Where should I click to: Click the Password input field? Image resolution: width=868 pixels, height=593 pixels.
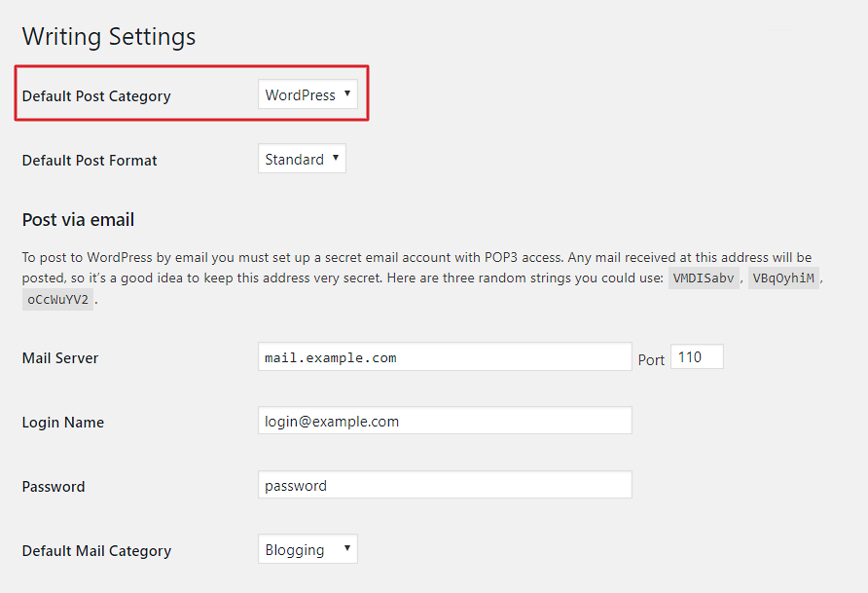point(445,485)
